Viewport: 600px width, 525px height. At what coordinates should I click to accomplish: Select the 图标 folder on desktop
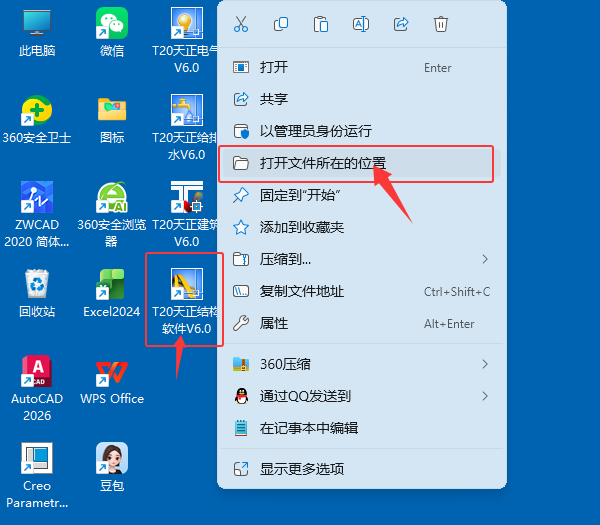(x=112, y=120)
